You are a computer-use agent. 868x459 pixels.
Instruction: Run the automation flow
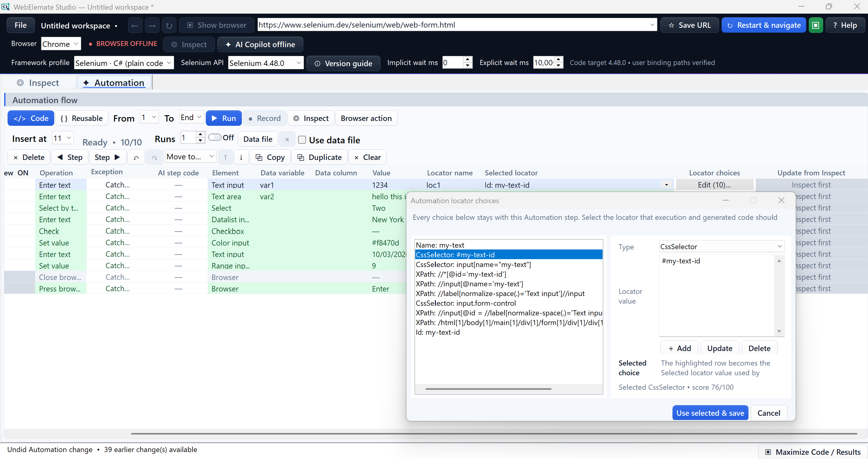224,118
